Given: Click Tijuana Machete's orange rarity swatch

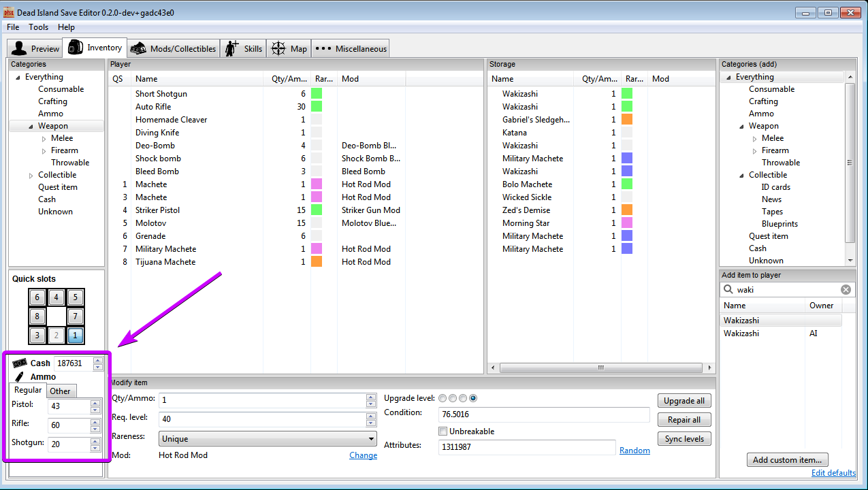Looking at the screenshot, I should [317, 262].
